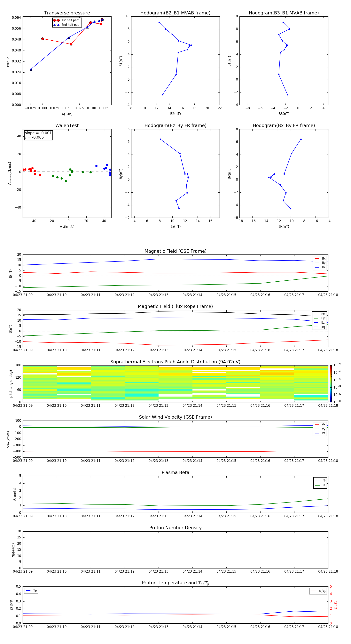Screen dimensions: 351x644
Task: Click lowest blue triangle in Transverse pressure plot
Action: pyautogui.click(x=31, y=69)
